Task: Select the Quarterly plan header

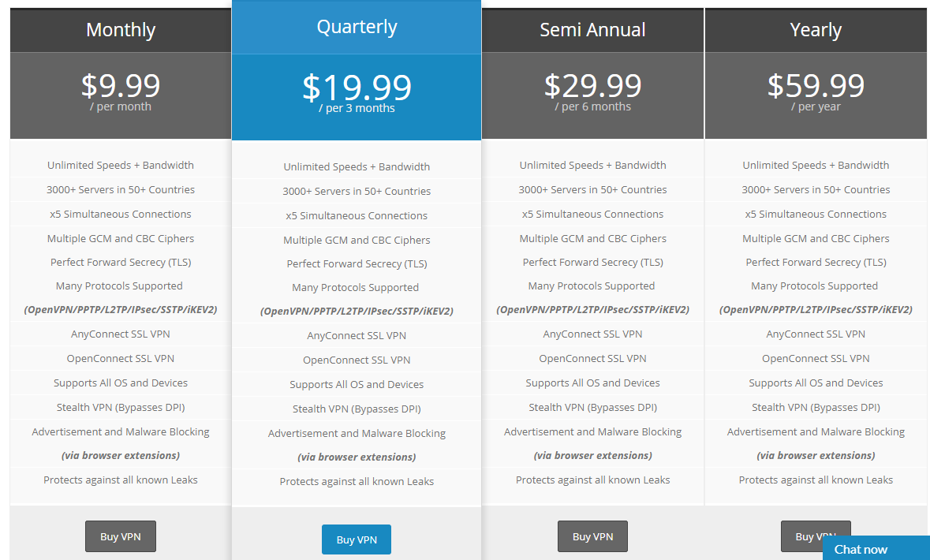Action: click(x=357, y=28)
